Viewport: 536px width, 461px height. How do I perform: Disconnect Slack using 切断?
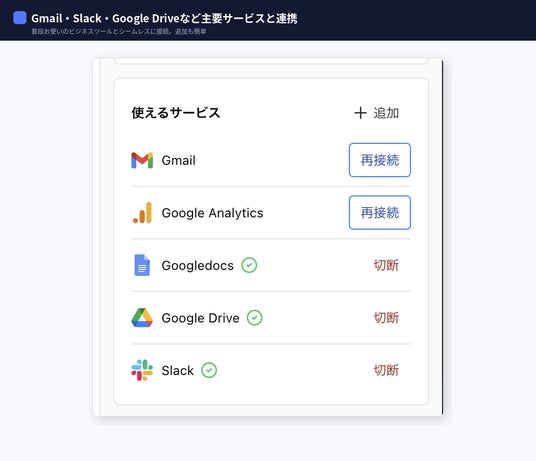point(386,370)
